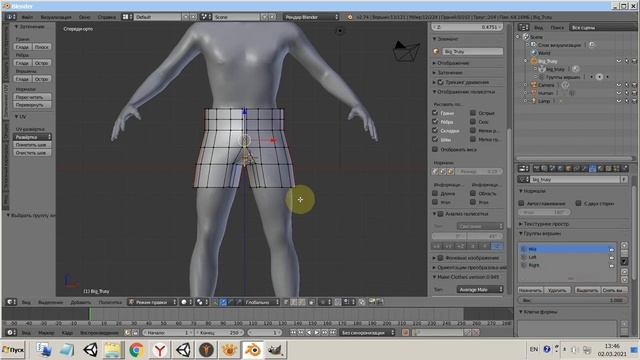640x360 pixels.
Task: Open the Режим правки mode dropdown
Action: [x=152, y=302]
